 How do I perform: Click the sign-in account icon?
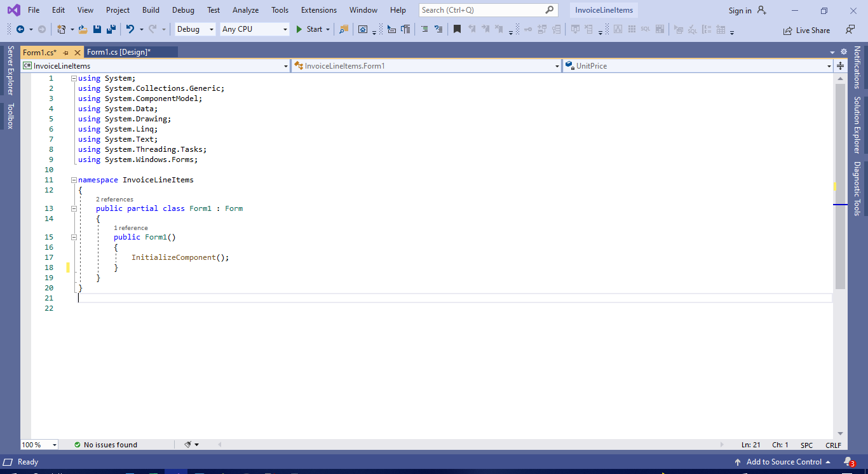pyautogui.click(x=762, y=10)
